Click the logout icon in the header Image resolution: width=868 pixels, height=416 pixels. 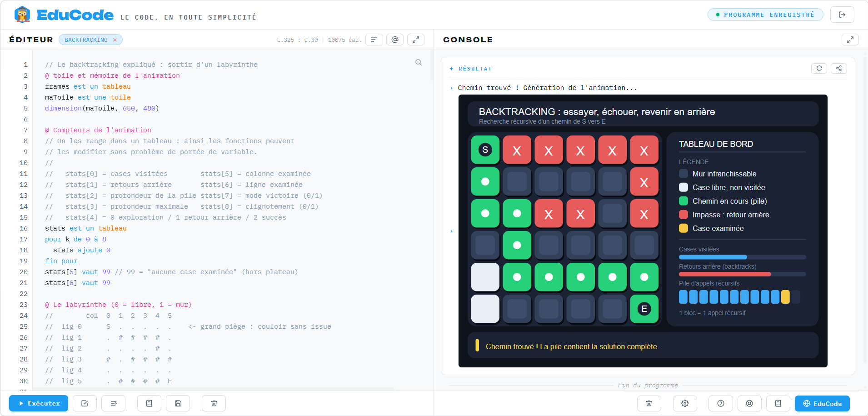[842, 15]
